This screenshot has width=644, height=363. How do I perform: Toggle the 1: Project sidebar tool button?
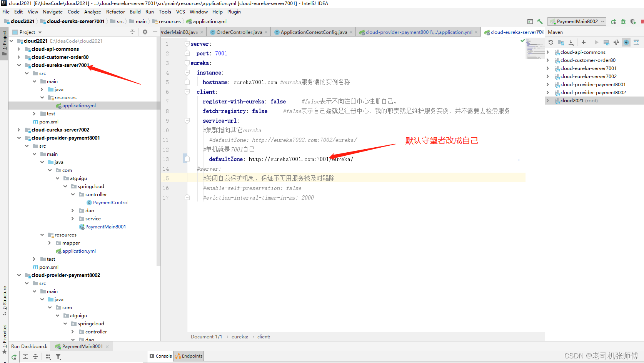coord(5,43)
